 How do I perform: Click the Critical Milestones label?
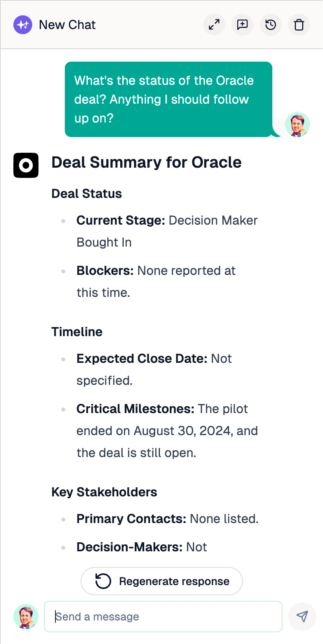coord(135,409)
